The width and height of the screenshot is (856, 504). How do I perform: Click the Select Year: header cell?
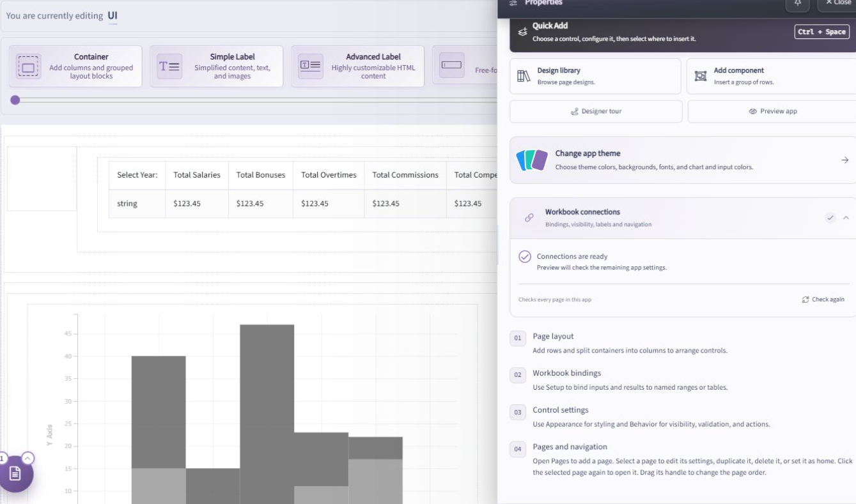pos(137,175)
